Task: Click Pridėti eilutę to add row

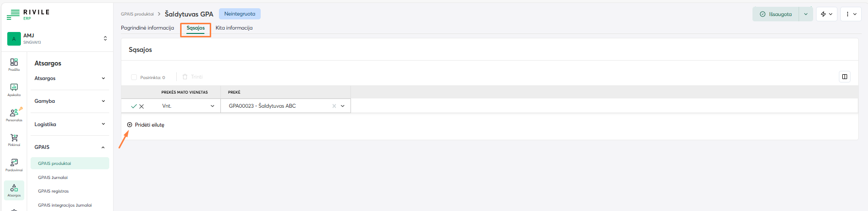Action: [146, 125]
